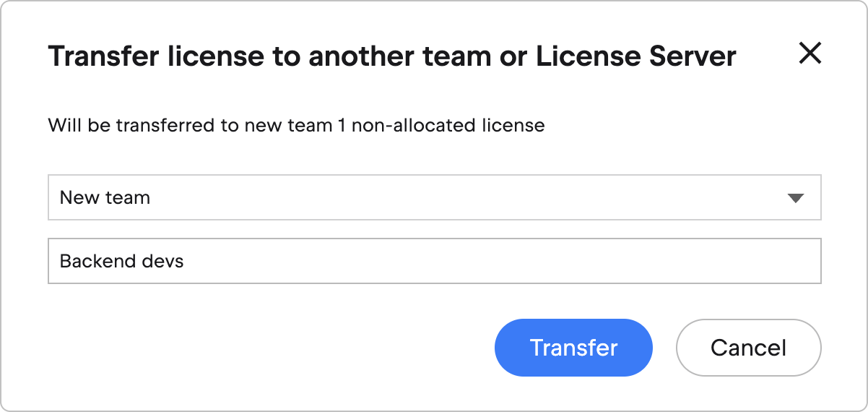Confirm the license transfer
This screenshot has height=412, width=868.
click(573, 348)
